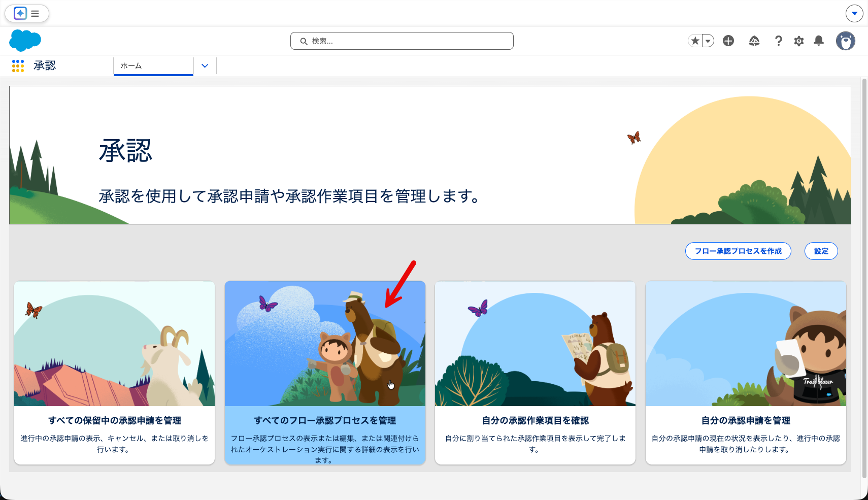
Task: Click the banner text 承認を使用して承認申請や承認作業項目を管理します
Action: [x=290, y=196]
